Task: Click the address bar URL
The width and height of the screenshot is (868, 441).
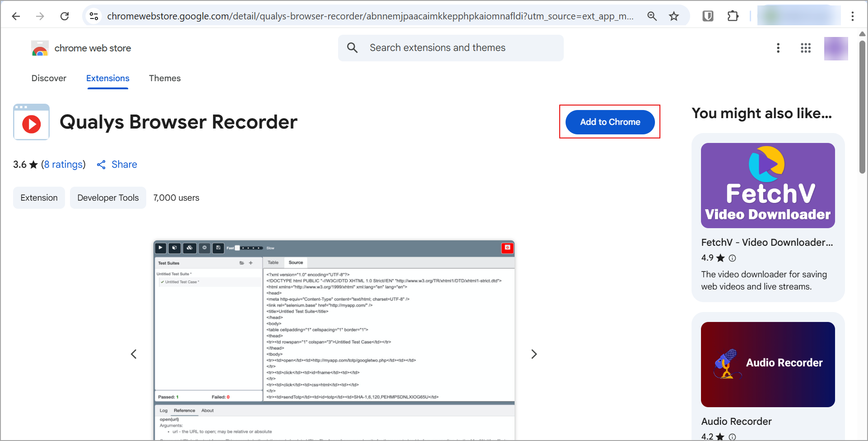Action: [x=370, y=16]
